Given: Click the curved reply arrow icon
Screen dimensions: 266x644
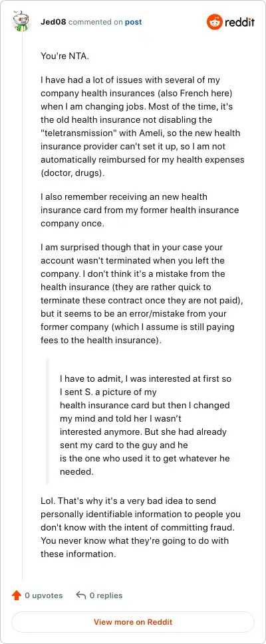Looking at the screenshot, I should point(81,595).
